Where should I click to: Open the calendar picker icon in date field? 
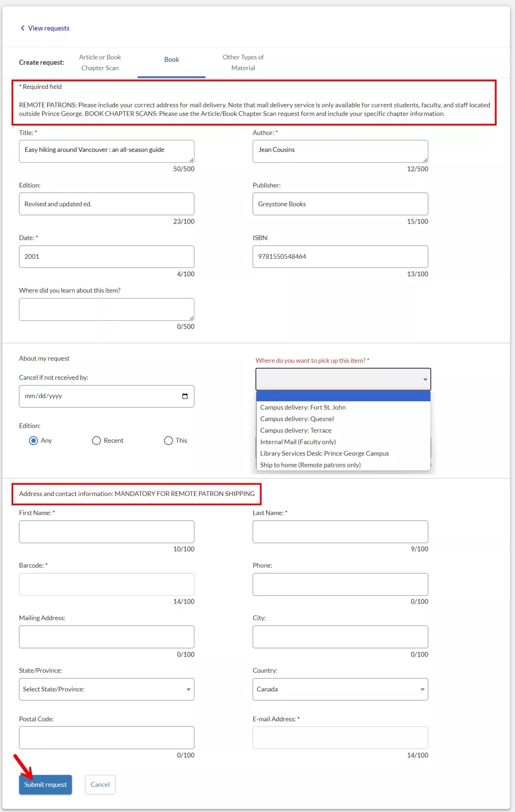185,396
